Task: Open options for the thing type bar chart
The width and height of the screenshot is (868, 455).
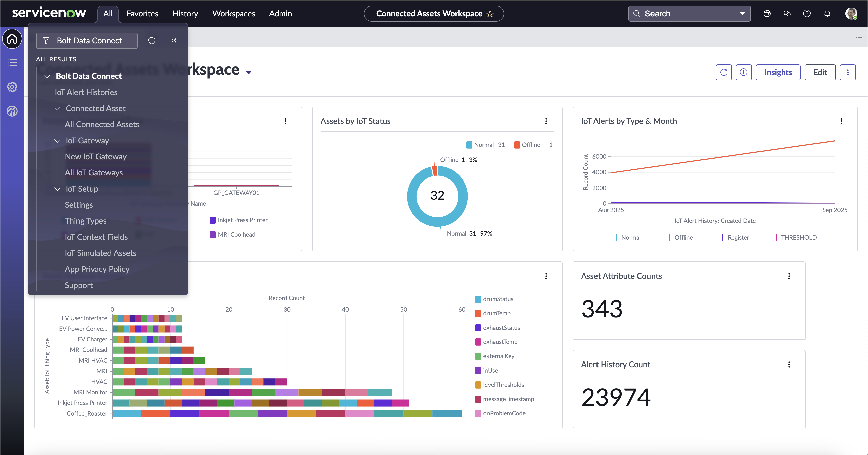Action: pyautogui.click(x=546, y=276)
